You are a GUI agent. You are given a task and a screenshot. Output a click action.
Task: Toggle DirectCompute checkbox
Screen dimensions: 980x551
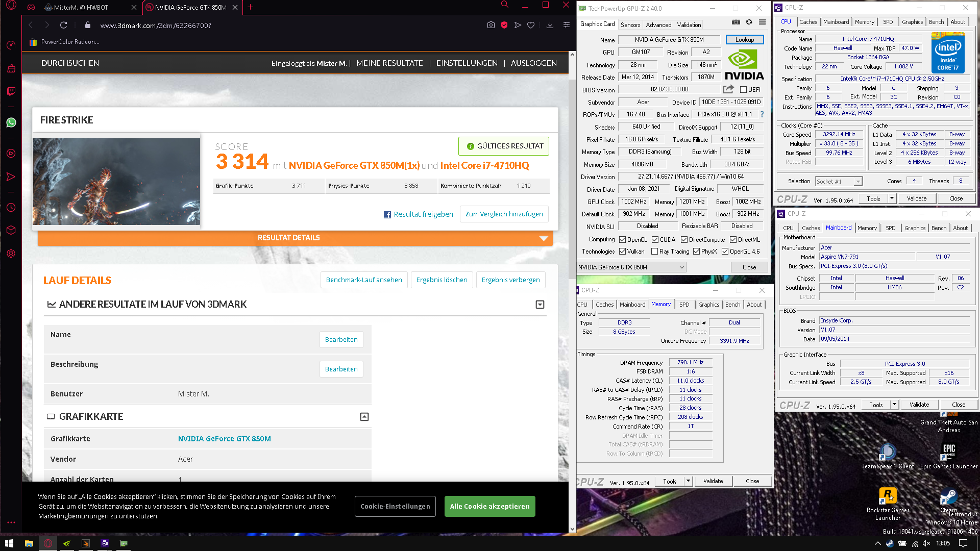[684, 240]
